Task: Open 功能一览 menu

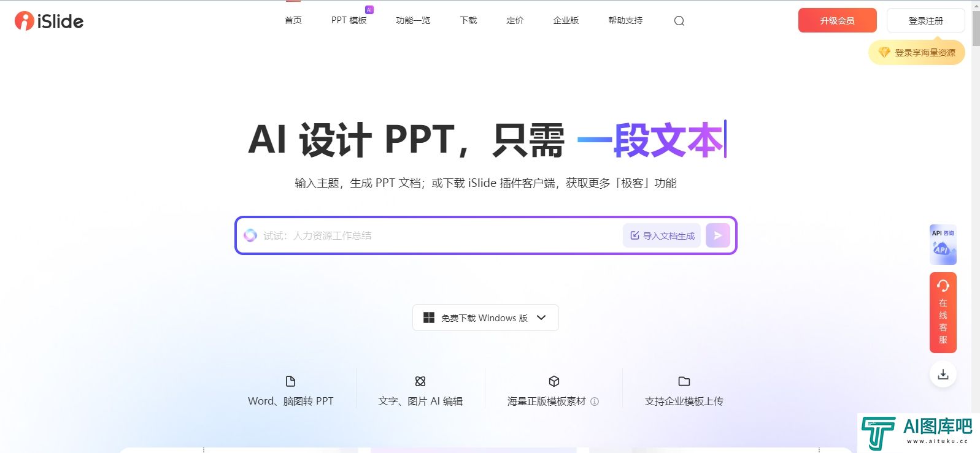Action: 413,20
